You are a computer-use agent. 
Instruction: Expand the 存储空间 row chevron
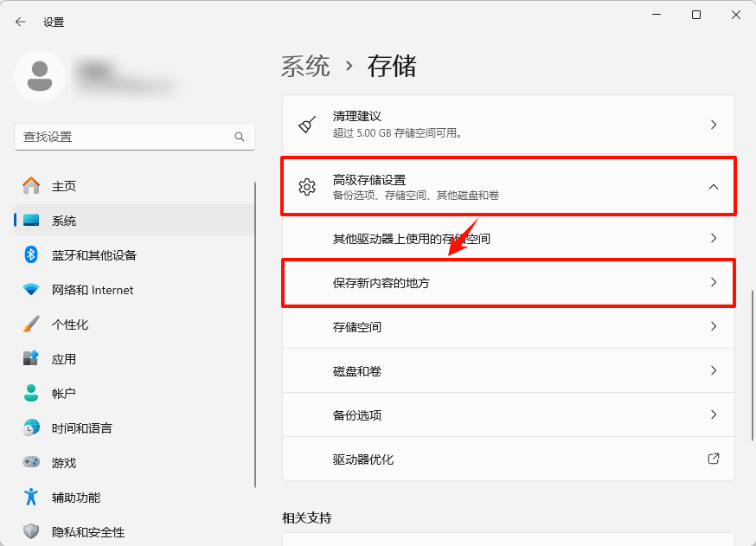(x=714, y=326)
